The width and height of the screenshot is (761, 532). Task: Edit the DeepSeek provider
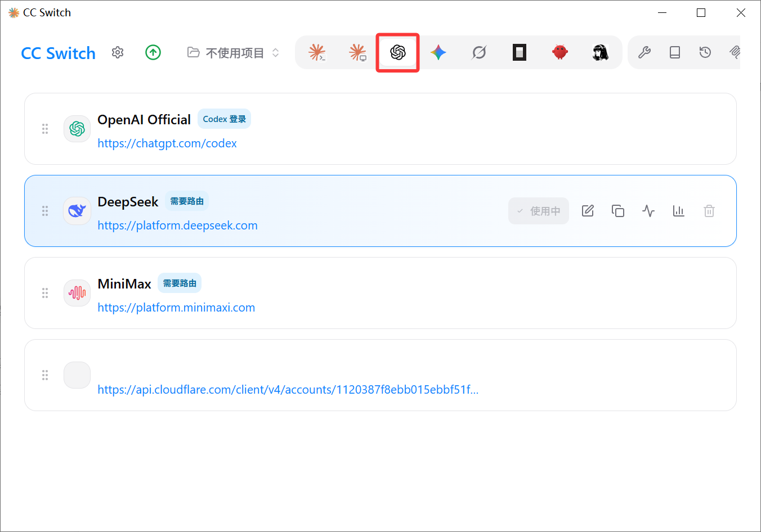click(588, 211)
